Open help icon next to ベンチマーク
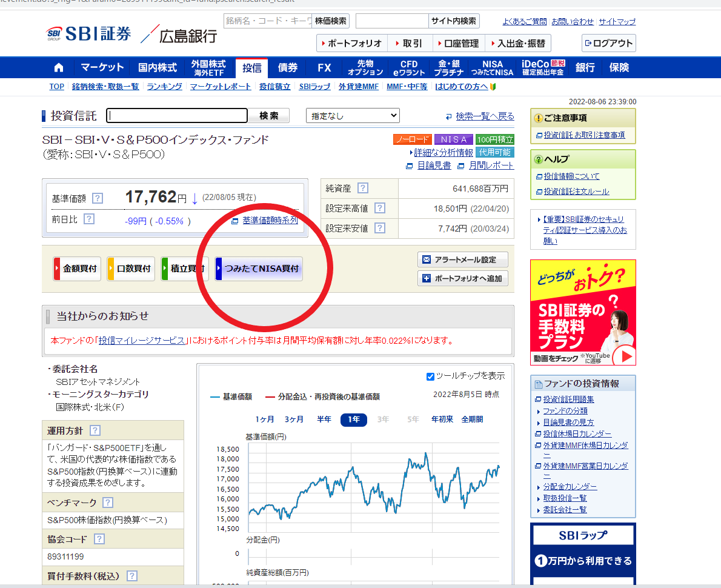The height and width of the screenshot is (588, 721). (108, 503)
